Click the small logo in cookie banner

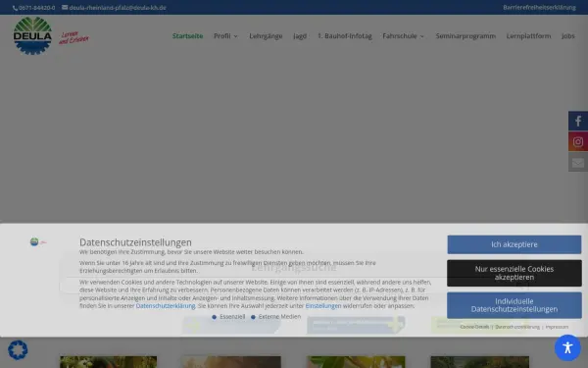point(38,241)
